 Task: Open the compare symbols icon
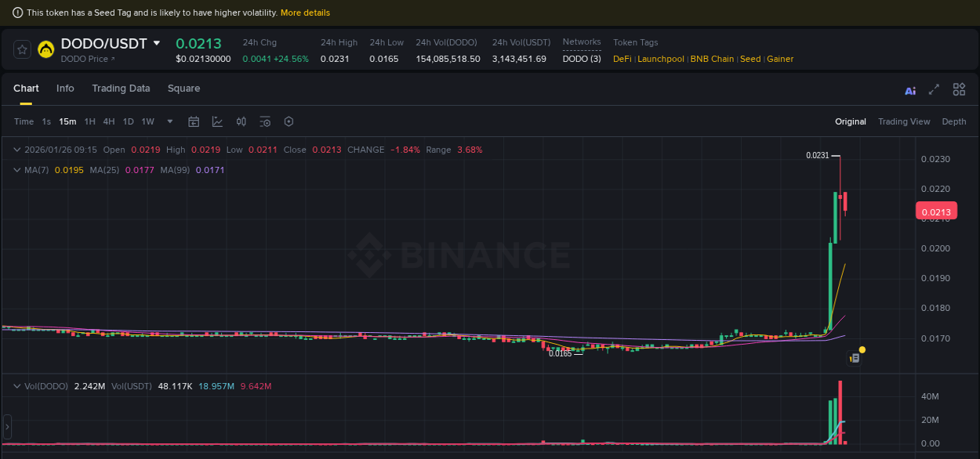tap(241, 121)
